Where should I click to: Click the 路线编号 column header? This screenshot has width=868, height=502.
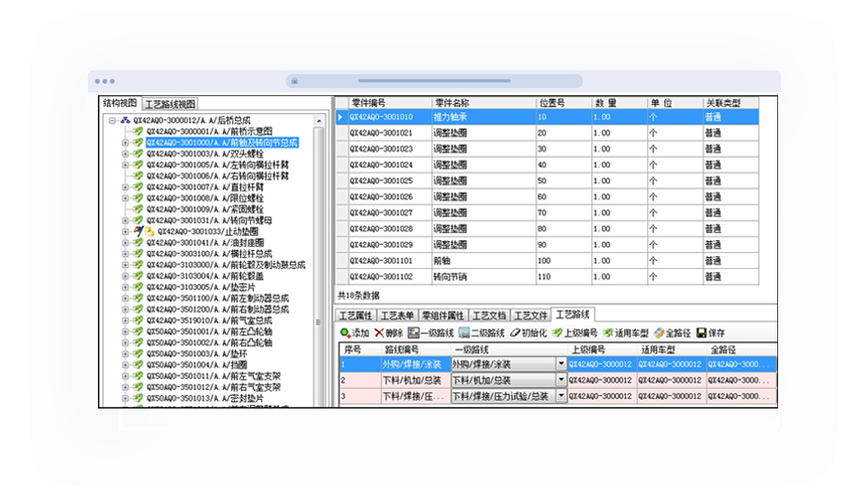[416, 350]
